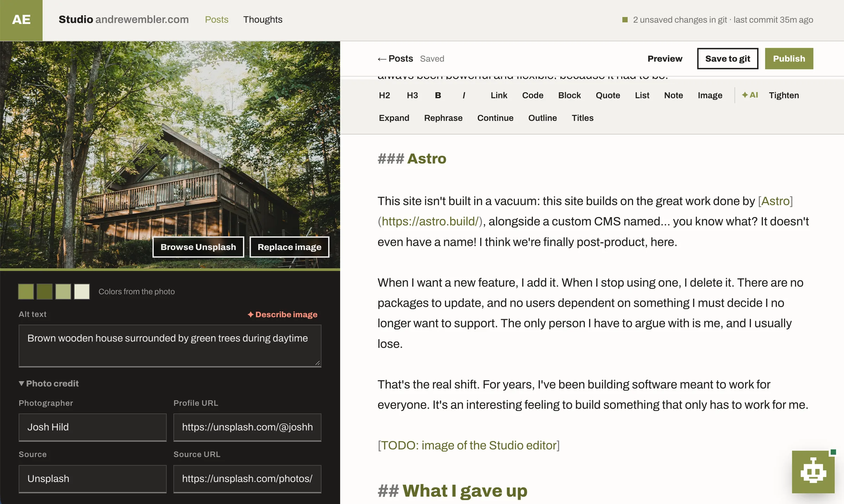Insert a Block element
This screenshot has width=844, height=504.
(569, 95)
